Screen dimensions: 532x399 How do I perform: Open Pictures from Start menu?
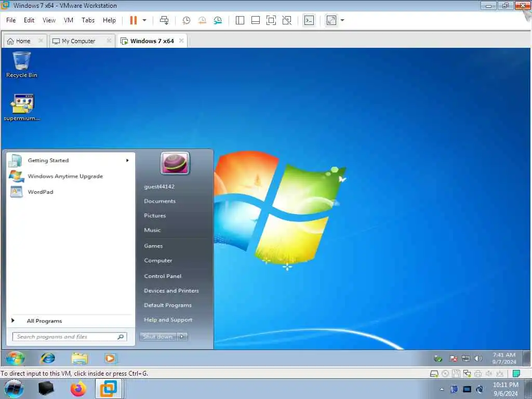point(155,216)
